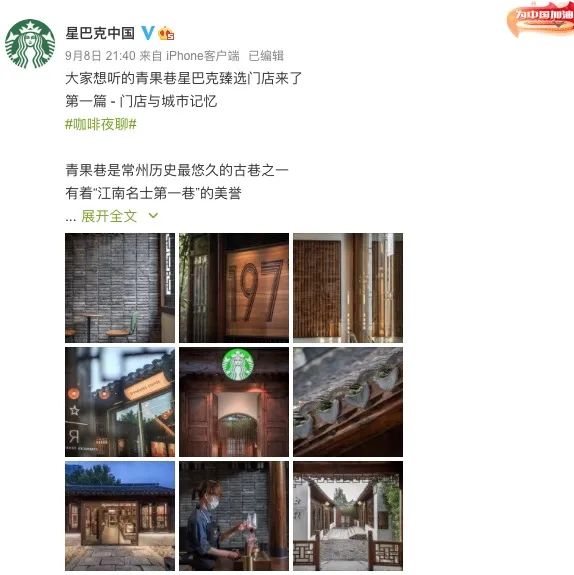Viewport: 574px width, 575px height.
Task: Open the bamboo screen curtain photo
Action: pyautogui.click(x=348, y=288)
